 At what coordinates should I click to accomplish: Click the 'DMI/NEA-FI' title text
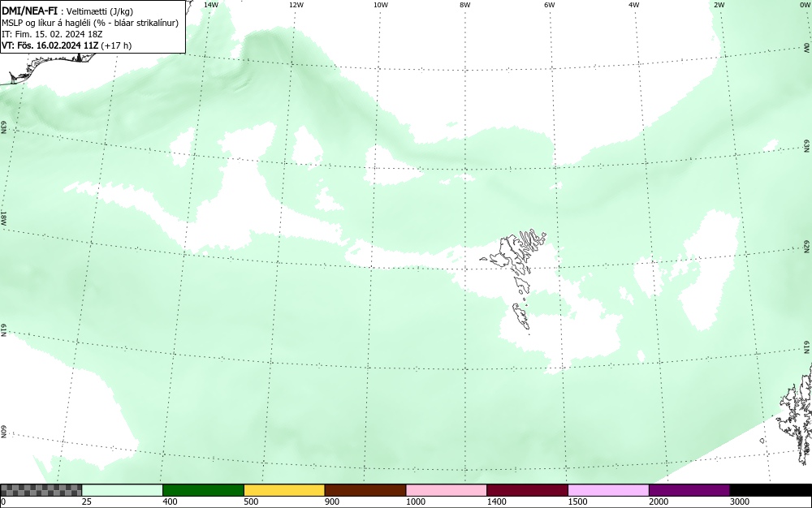click(29, 11)
